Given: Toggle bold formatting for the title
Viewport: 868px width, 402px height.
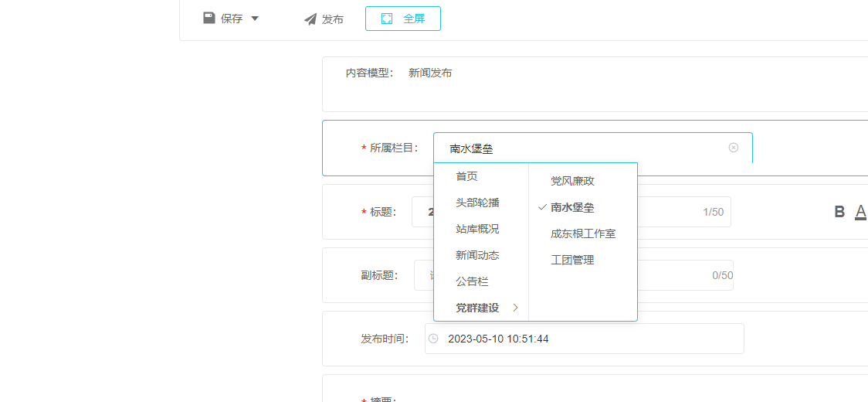Looking at the screenshot, I should [x=839, y=212].
